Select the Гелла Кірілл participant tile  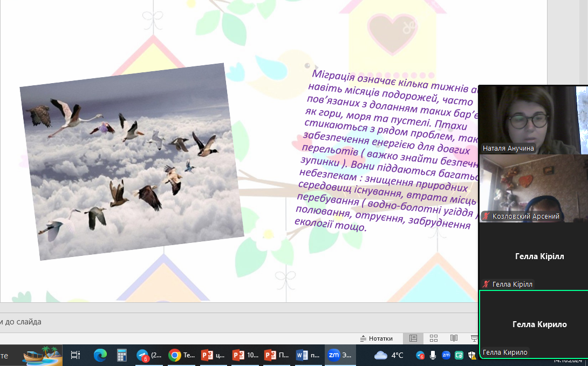pos(534,256)
